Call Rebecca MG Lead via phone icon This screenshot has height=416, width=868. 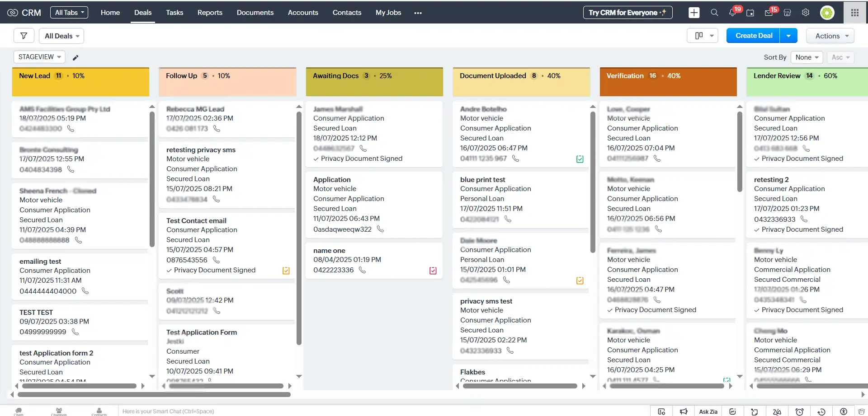(216, 129)
